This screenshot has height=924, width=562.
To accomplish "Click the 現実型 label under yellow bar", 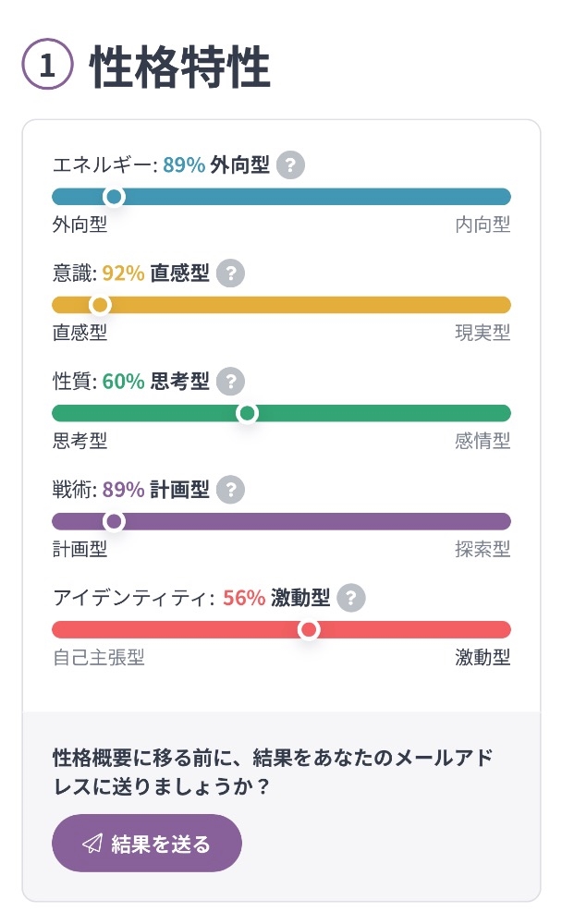I will pos(483,333).
